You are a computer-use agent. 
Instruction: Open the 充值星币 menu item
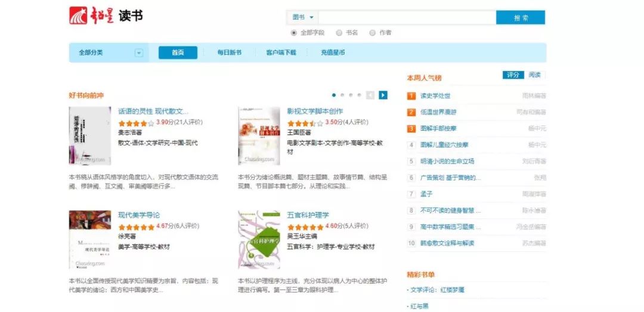333,52
